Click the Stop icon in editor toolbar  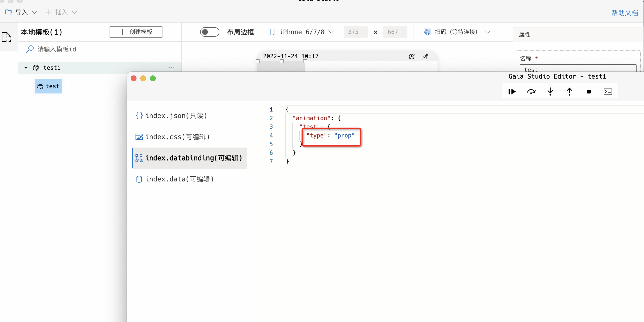pyautogui.click(x=588, y=92)
